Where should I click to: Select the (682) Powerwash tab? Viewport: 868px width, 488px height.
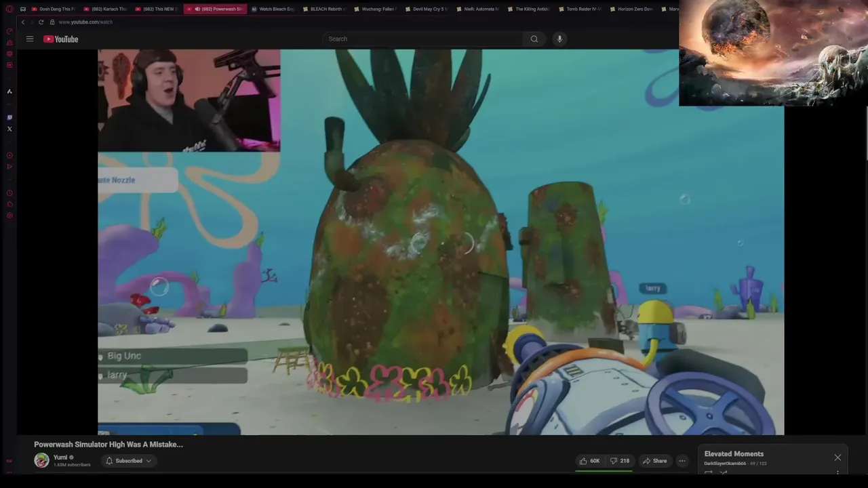[214, 9]
